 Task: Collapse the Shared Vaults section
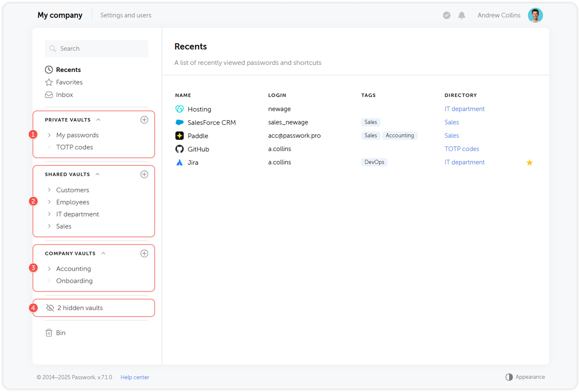98,174
